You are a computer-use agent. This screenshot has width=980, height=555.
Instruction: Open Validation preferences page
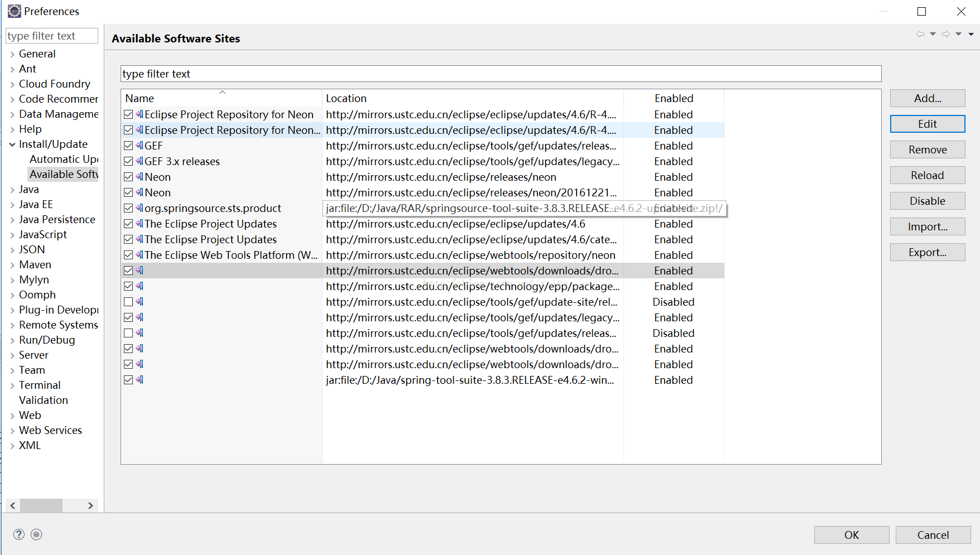click(44, 400)
